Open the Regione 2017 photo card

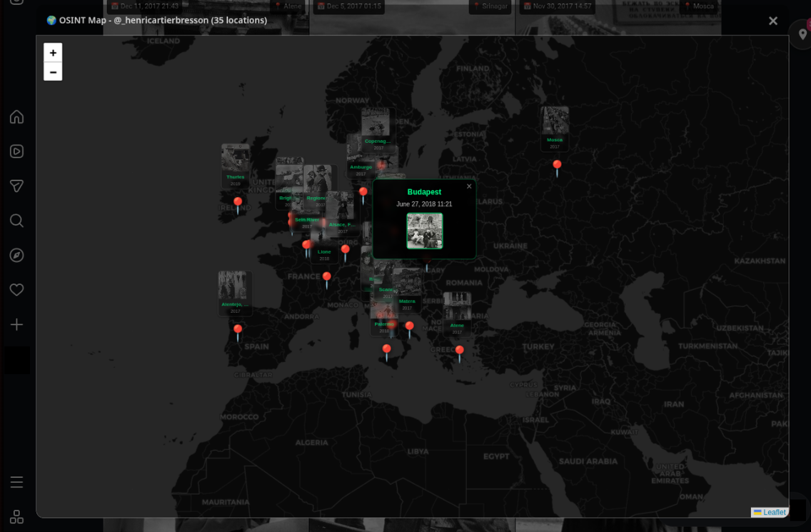pyautogui.click(x=318, y=187)
